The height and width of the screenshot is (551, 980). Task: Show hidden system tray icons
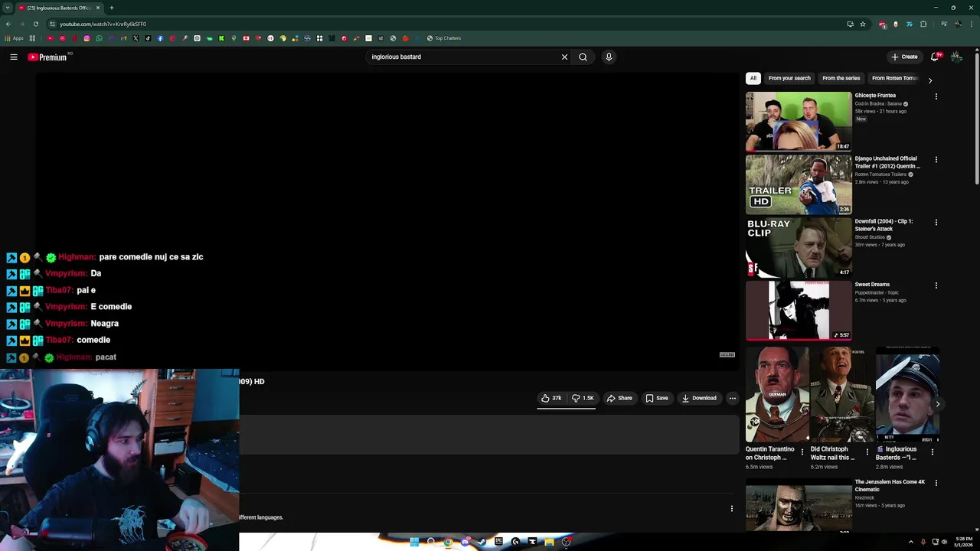(x=910, y=542)
